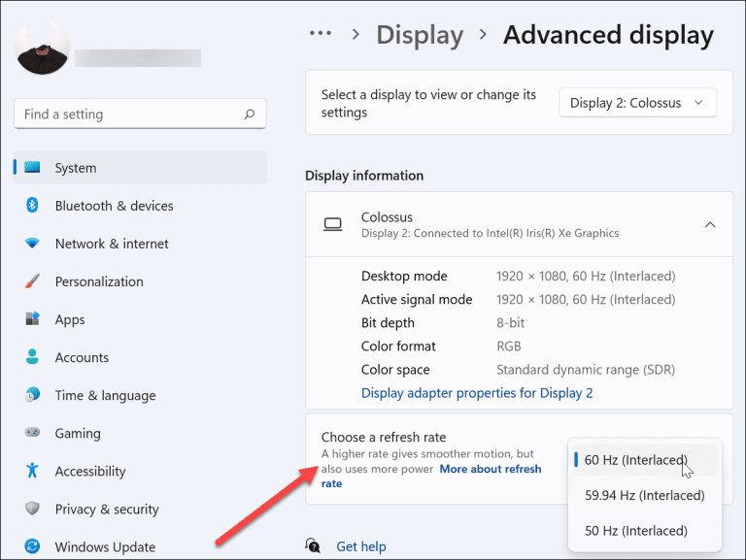
Task: Click the System monitor icon in sidebar
Action: pyautogui.click(x=32, y=167)
